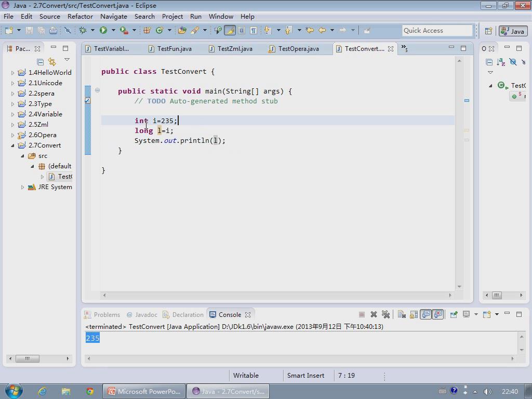The width and height of the screenshot is (532, 399).
Task: Run the program with green Run icon
Action: click(103, 31)
